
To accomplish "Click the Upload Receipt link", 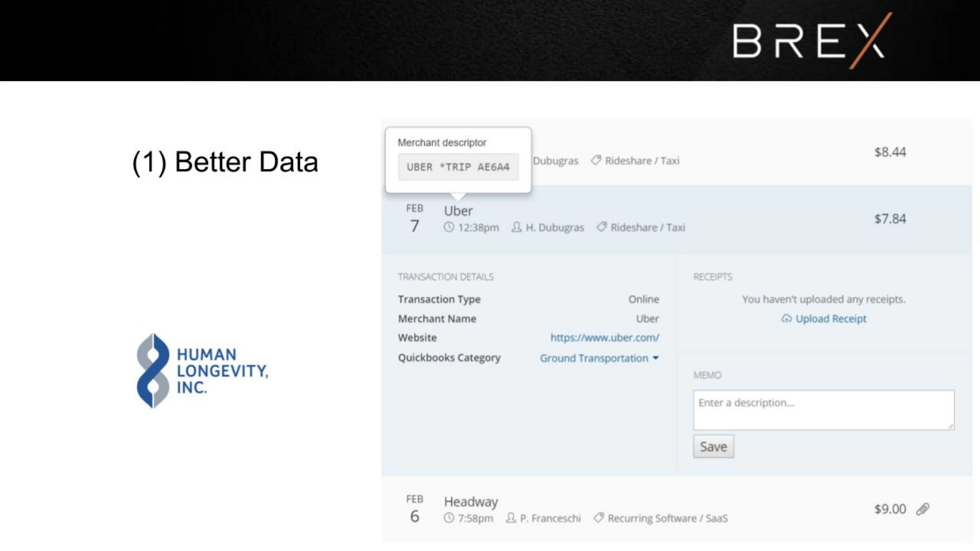I will 830,318.
